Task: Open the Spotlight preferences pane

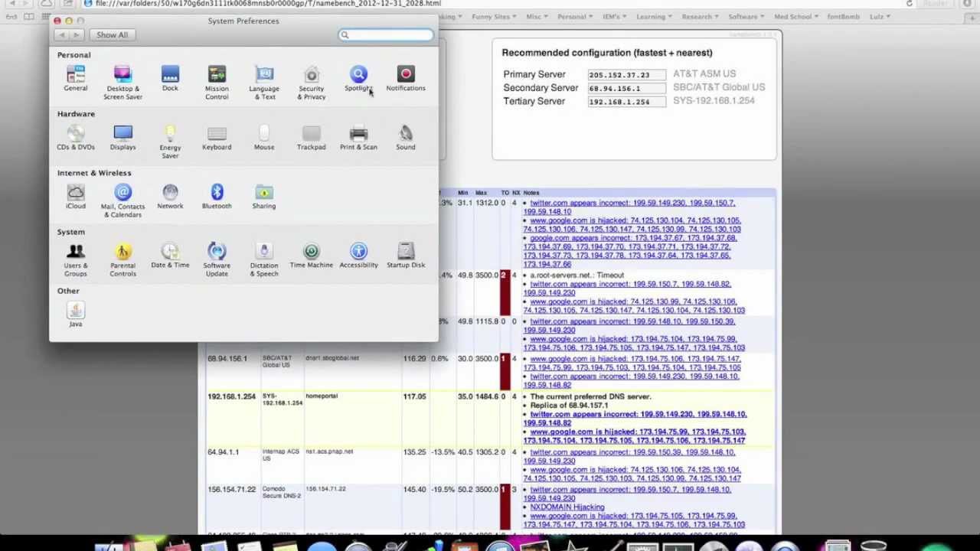Action: coord(358,79)
